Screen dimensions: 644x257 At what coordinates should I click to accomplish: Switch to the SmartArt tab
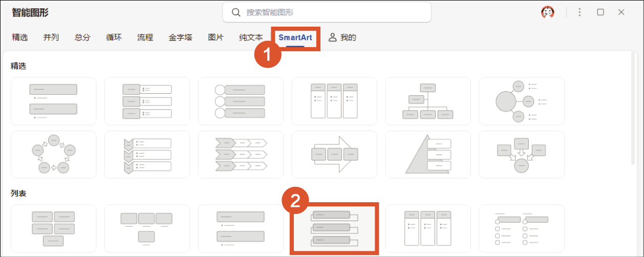[x=295, y=37]
